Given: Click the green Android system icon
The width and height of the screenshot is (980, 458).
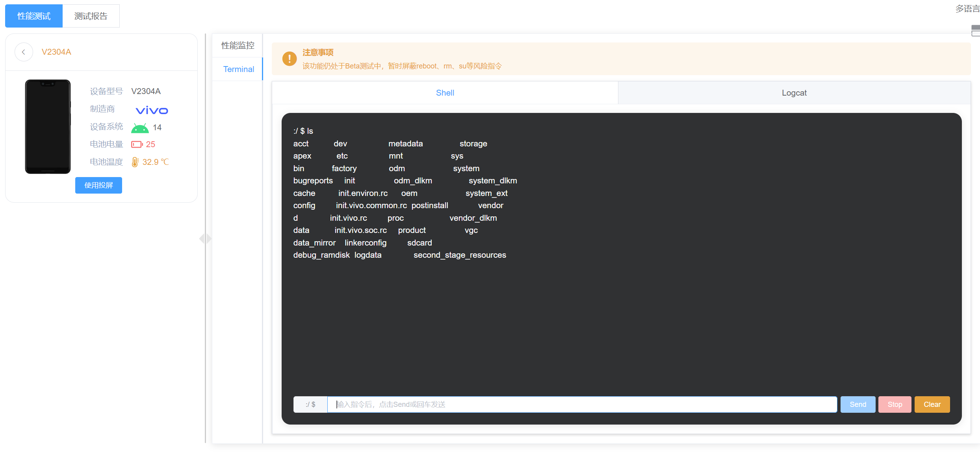Looking at the screenshot, I should pos(140,128).
